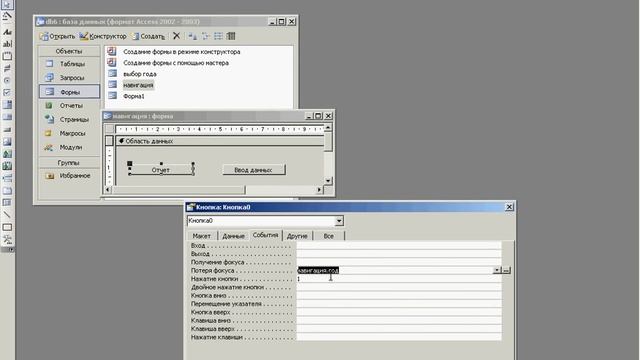The width and height of the screenshot is (640, 360).
Task: Select the Page Break toolbox tool
Action: point(7,178)
